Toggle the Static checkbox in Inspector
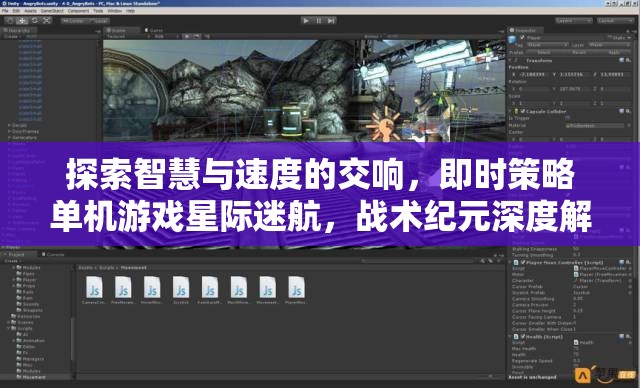The image size is (640, 388). 610,38
